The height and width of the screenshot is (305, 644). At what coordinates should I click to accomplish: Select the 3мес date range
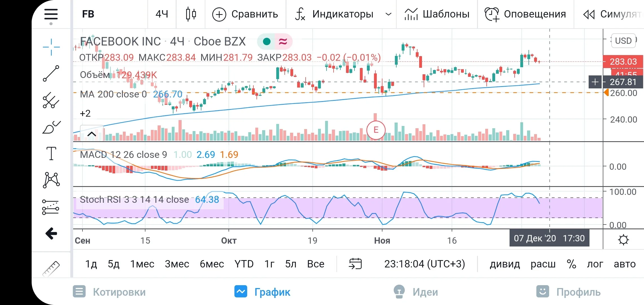[177, 264]
